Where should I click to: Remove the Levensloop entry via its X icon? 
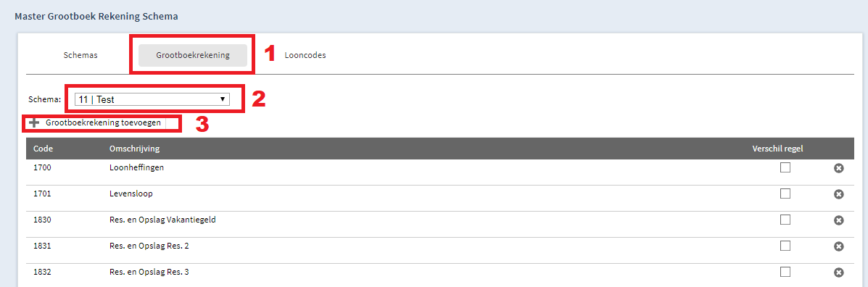coord(838,194)
